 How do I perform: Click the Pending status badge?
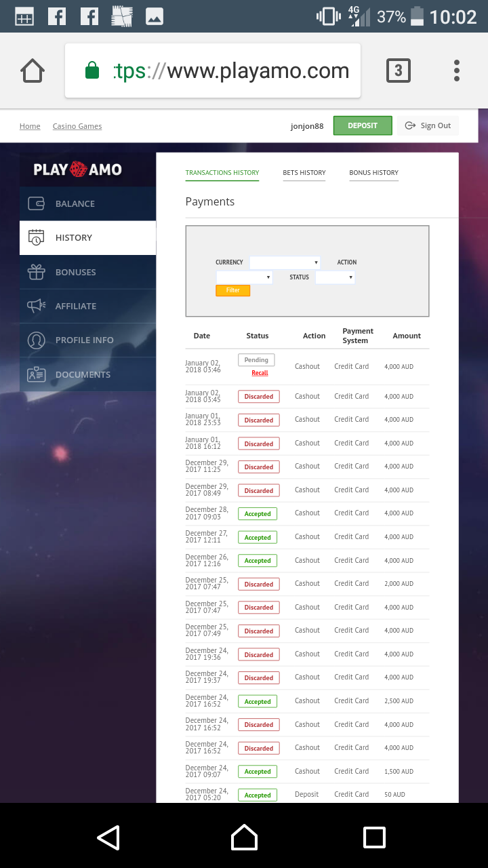coord(256,360)
